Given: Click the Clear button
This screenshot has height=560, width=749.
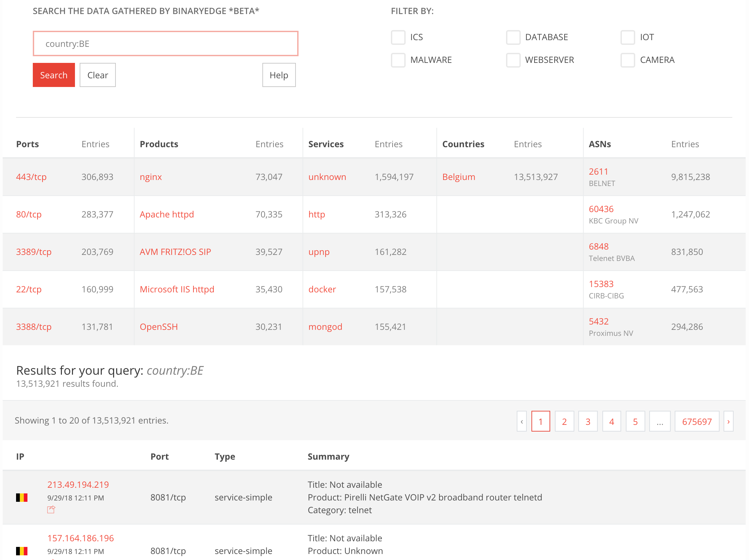Looking at the screenshot, I should pos(97,75).
